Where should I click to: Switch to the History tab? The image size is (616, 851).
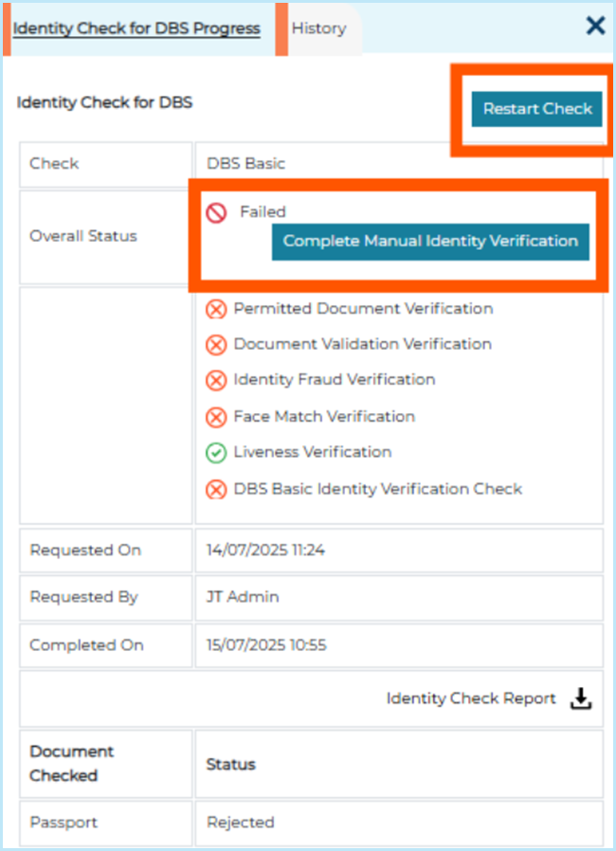[318, 28]
